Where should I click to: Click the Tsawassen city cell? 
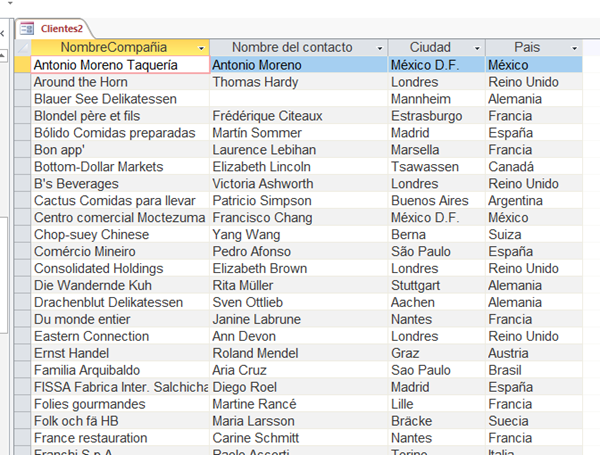pos(437,166)
